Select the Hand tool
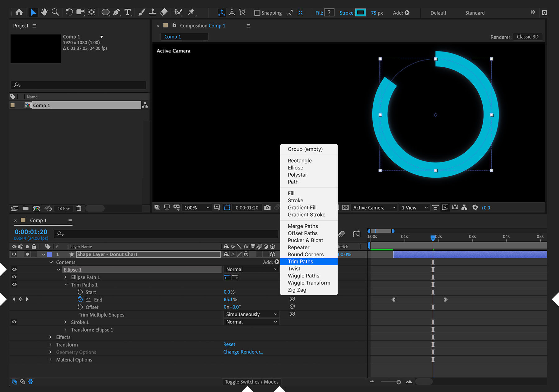The height and width of the screenshot is (392, 559). pos(44,12)
